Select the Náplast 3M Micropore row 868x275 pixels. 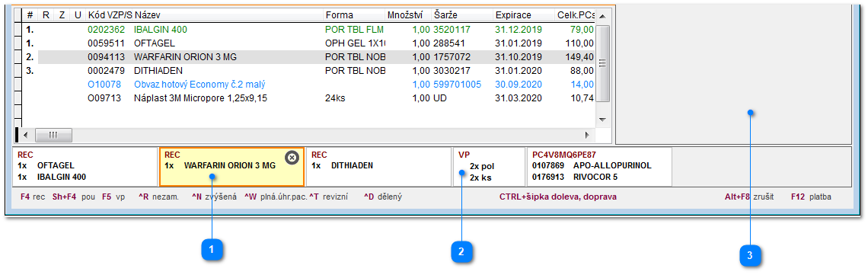click(308, 98)
